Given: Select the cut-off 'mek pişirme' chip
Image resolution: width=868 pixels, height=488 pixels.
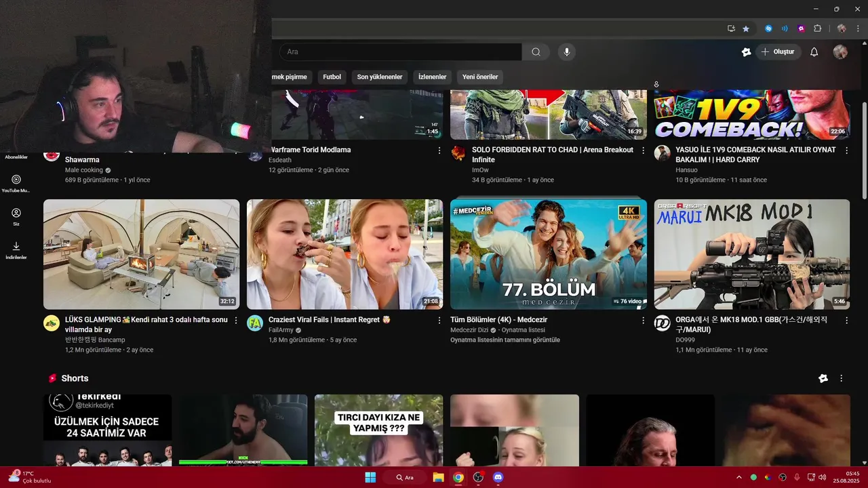Looking at the screenshot, I should point(292,77).
